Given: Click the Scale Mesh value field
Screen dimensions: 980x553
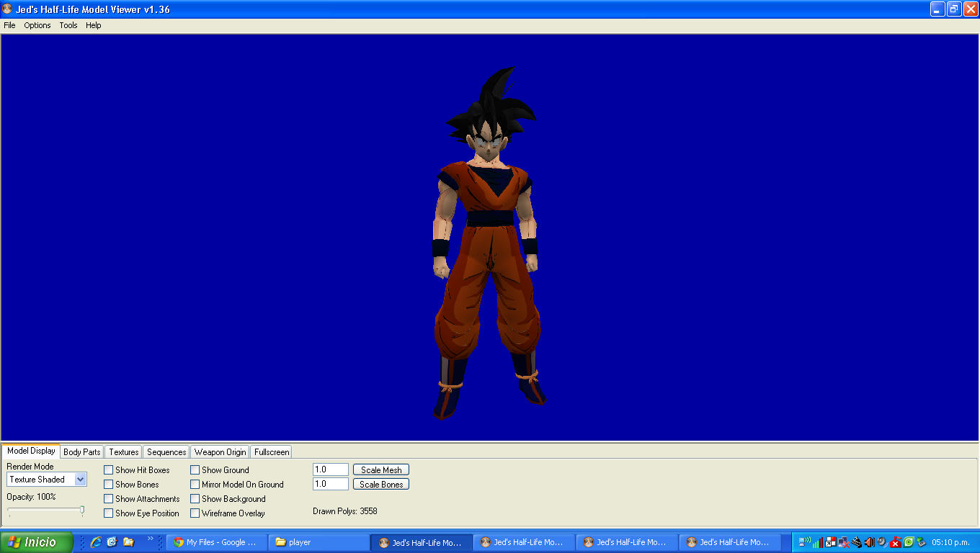Looking at the screenshot, I should click(331, 469).
